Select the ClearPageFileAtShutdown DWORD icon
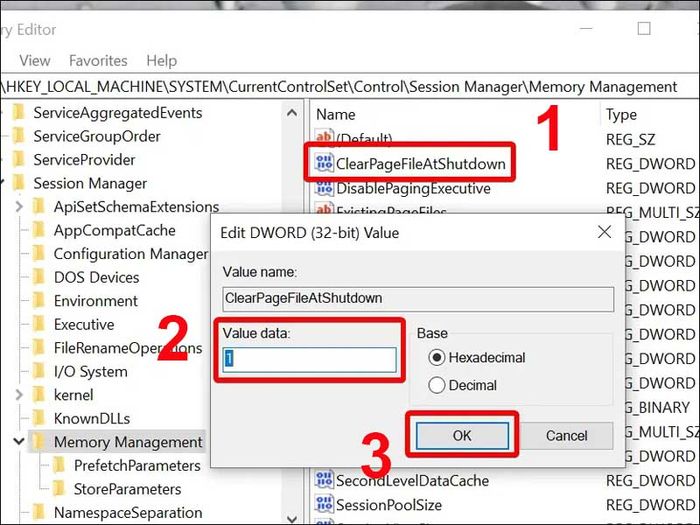 [x=324, y=163]
